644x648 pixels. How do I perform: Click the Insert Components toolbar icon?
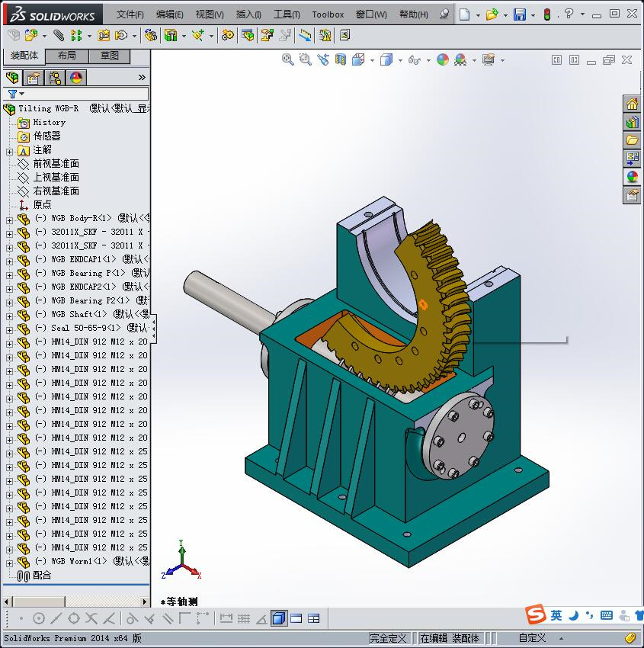(31, 36)
